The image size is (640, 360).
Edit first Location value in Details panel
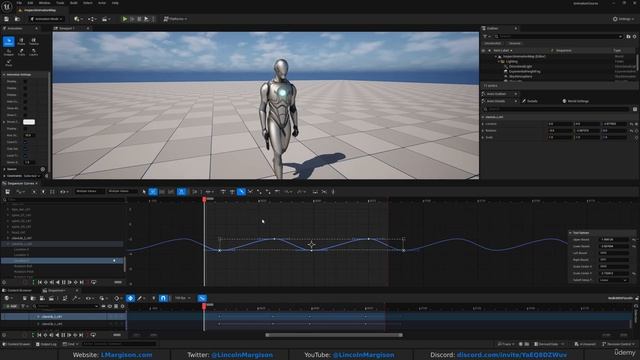click(560, 124)
